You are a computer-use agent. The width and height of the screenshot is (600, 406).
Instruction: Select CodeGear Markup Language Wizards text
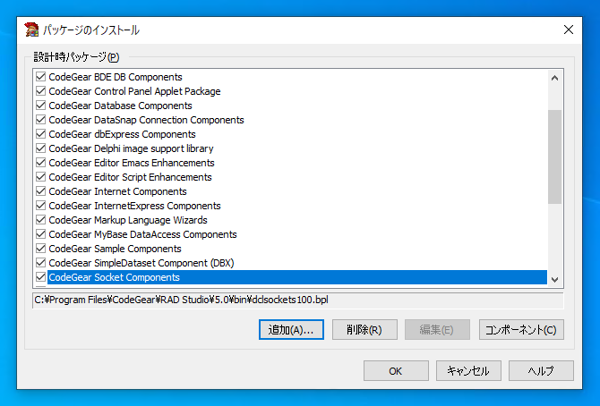tap(128, 220)
